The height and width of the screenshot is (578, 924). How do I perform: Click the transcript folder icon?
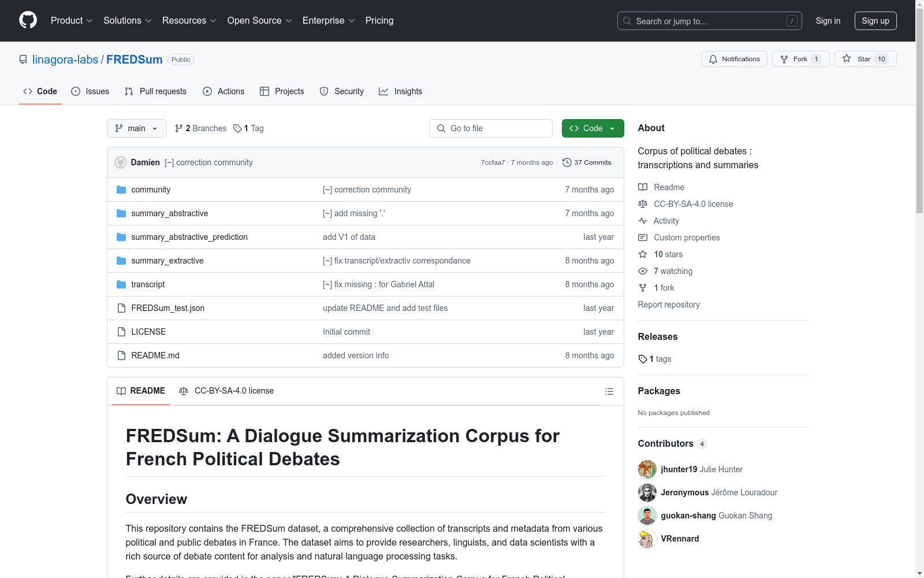[121, 284]
